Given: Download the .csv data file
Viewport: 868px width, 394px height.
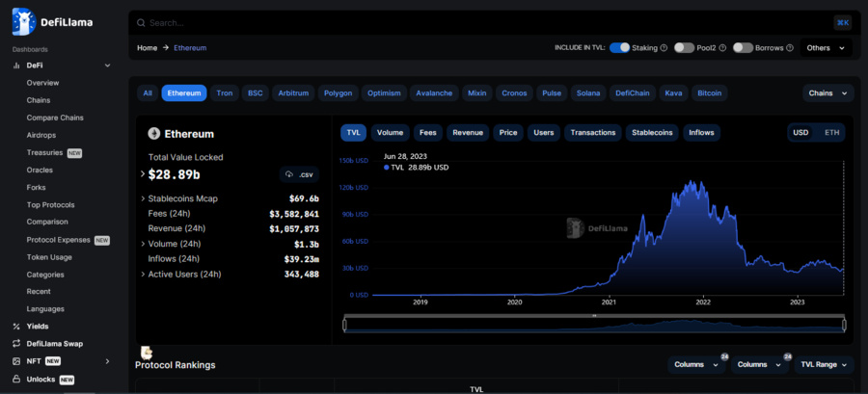Looking at the screenshot, I should point(300,174).
